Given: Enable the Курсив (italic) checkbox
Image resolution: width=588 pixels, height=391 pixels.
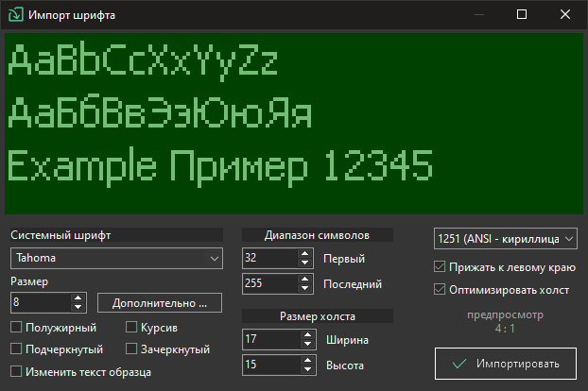Looking at the screenshot, I should (x=131, y=328).
